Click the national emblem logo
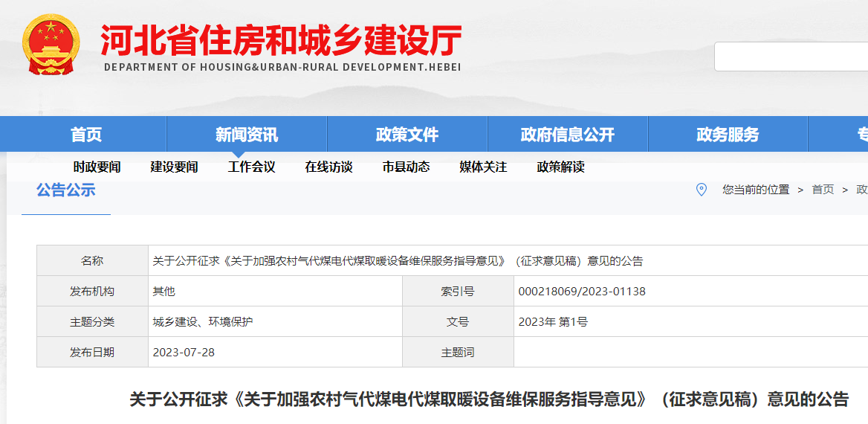The width and height of the screenshot is (868, 424). click(51, 45)
